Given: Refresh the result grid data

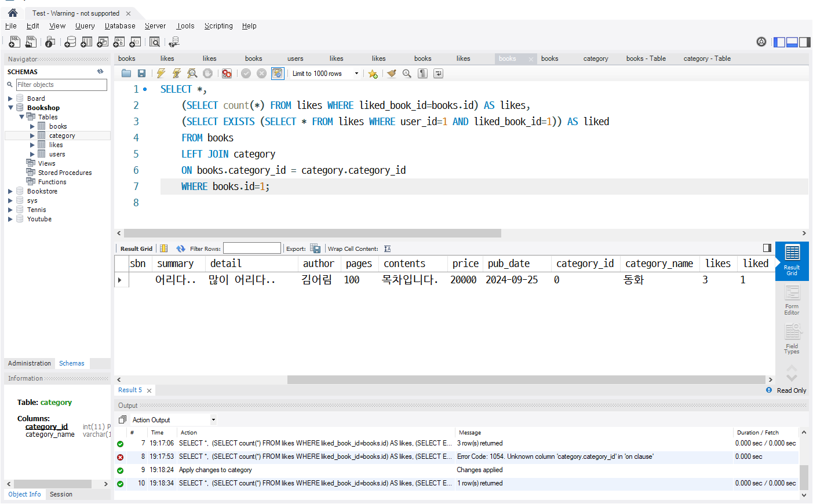Looking at the screenshot, I should tap(181, 249).
